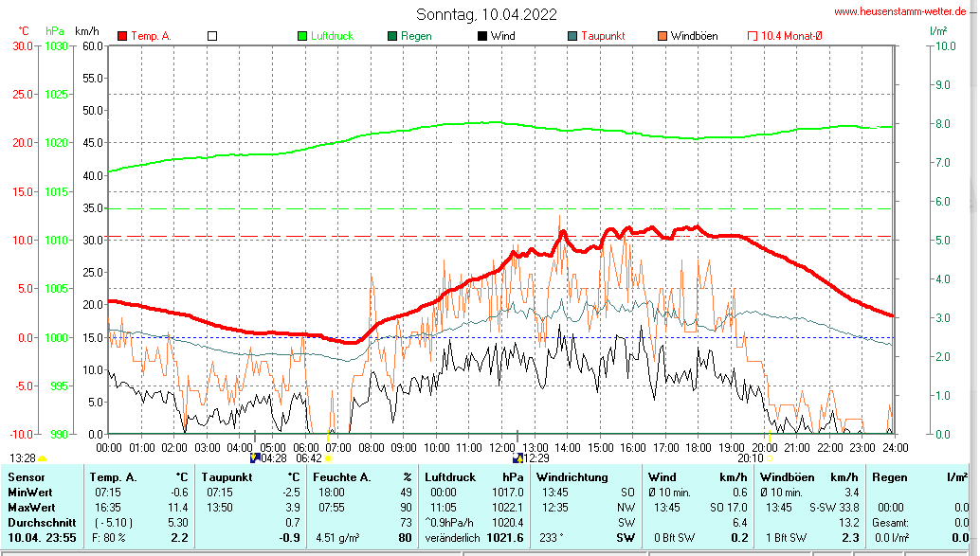Click the Sonntag, 10.04.2022 chart title
980x556 pixels.
pos(486,14)
